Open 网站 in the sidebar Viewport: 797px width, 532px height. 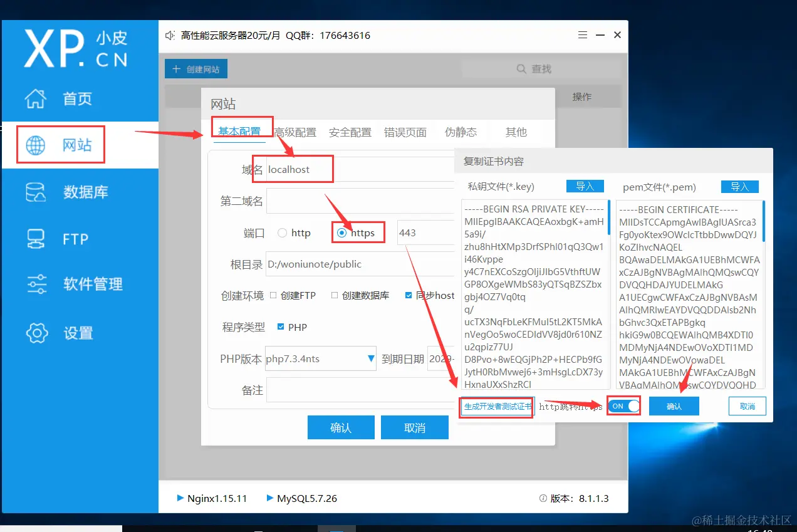pyautogui.click(x=80, y=145)
